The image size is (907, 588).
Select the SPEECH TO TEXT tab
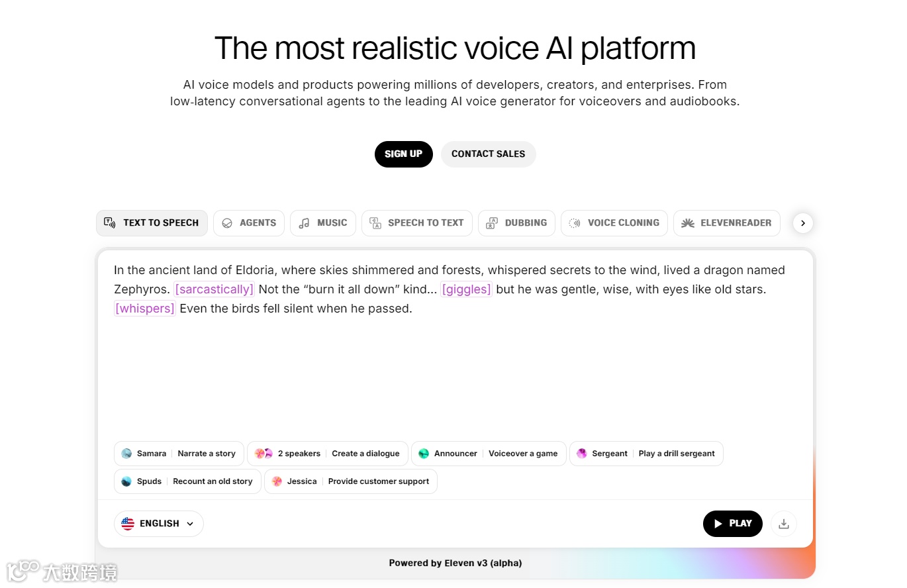pos(417,223)
